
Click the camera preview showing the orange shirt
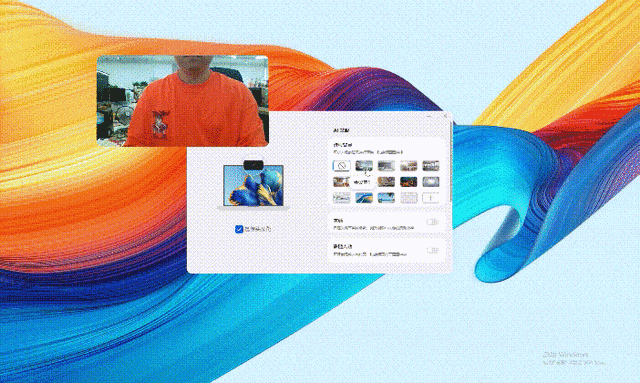(182, 101)
